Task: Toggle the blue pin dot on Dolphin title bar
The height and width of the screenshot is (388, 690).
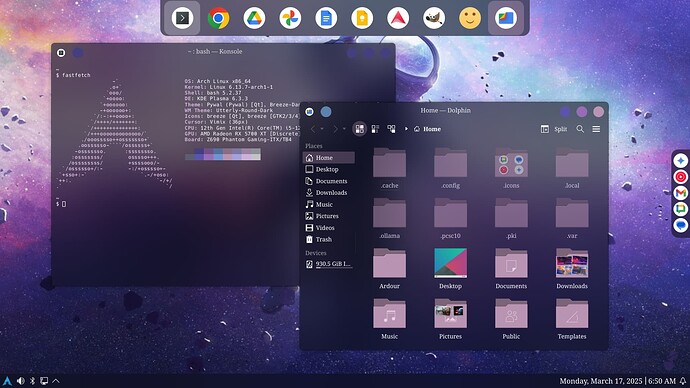Action: click(326, 112)
